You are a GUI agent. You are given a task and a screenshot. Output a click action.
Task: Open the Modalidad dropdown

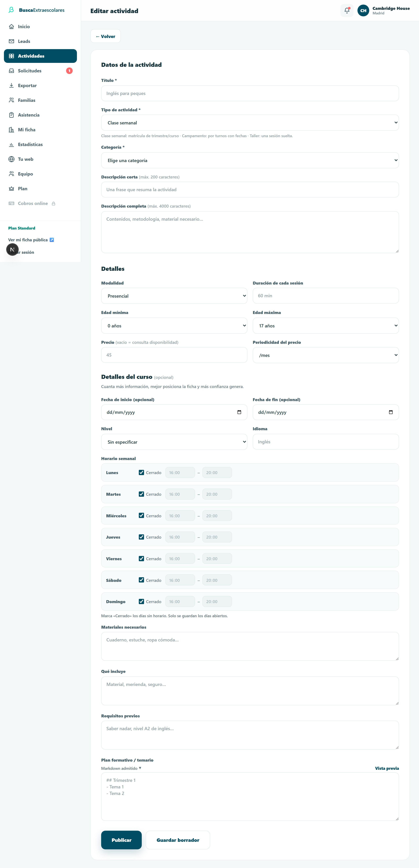(174, 296)
